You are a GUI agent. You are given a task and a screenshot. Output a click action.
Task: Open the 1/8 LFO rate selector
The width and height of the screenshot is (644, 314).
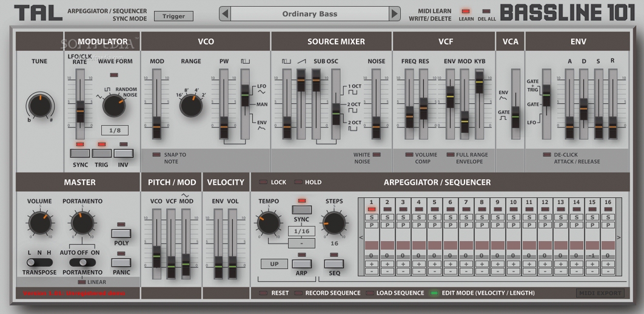(115, 131)
